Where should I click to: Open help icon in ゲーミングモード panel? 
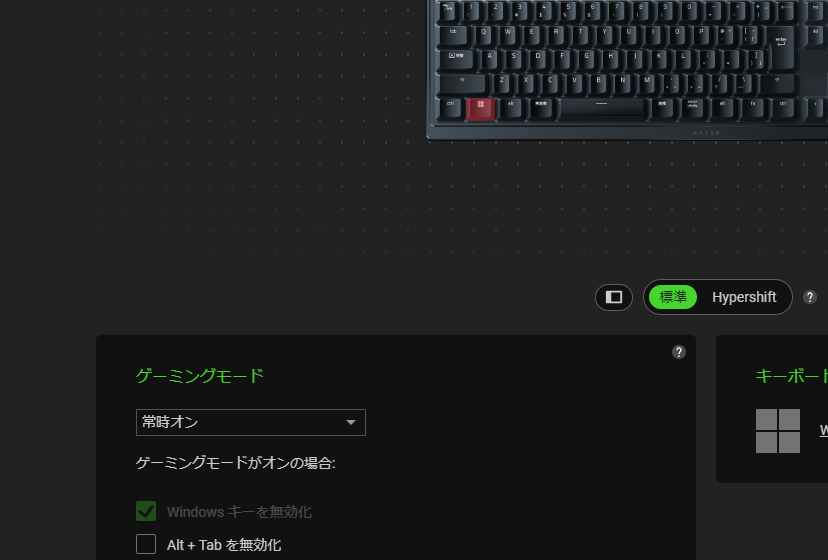coord(679,352)
